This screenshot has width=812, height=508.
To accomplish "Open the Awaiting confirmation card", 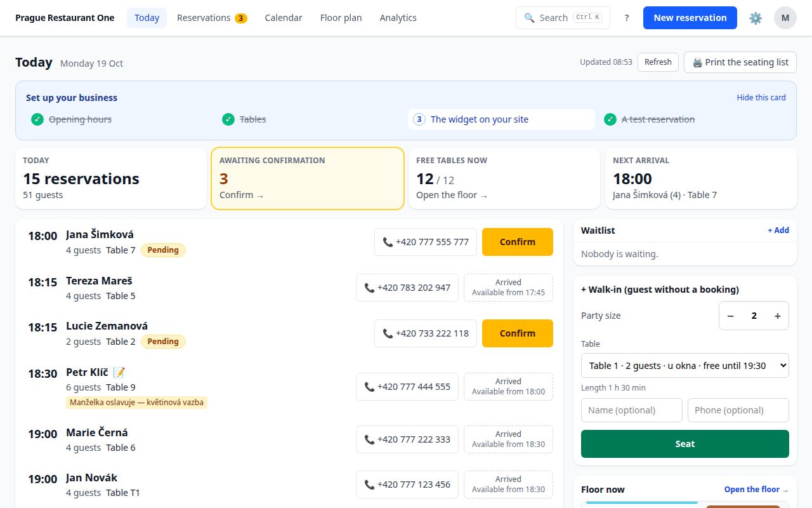I will tap(308, 178).
